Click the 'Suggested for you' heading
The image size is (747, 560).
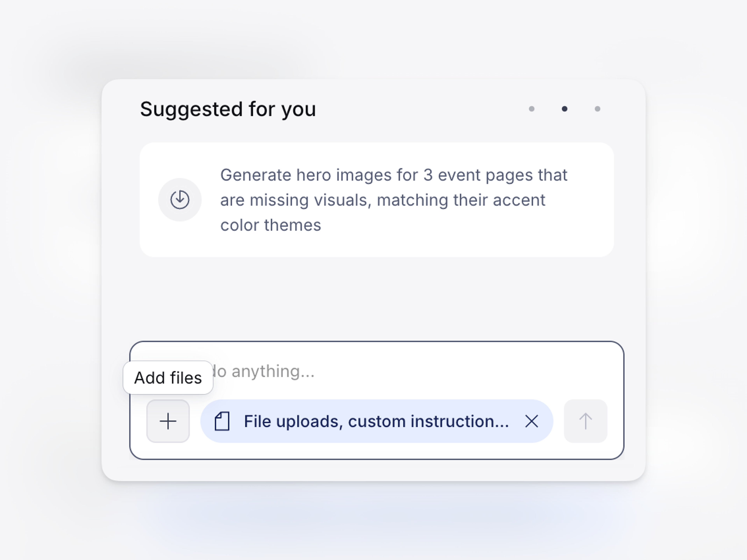point(228,108)
